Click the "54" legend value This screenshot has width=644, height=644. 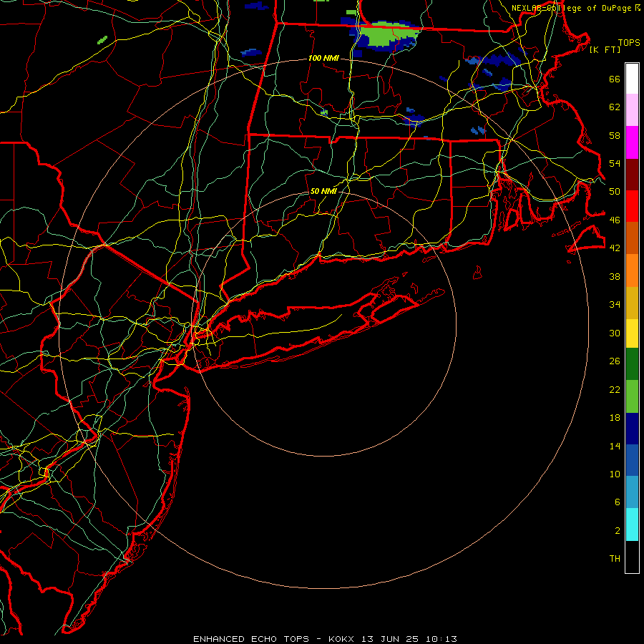click(615, 163)
